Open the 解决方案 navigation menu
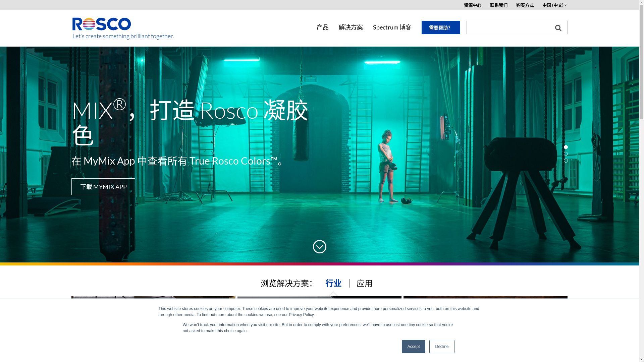The height and width of the screenshot is (362, 644). [x=351, y=27]
